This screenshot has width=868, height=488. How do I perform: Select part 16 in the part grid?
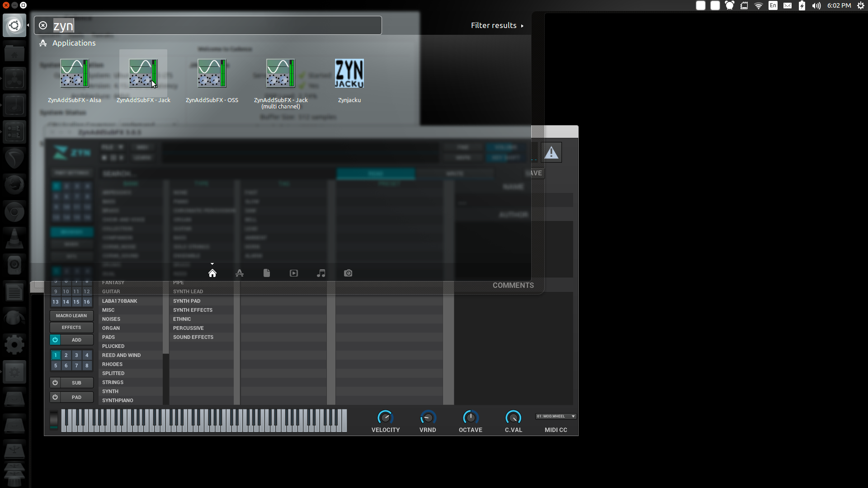pos(87,302)
